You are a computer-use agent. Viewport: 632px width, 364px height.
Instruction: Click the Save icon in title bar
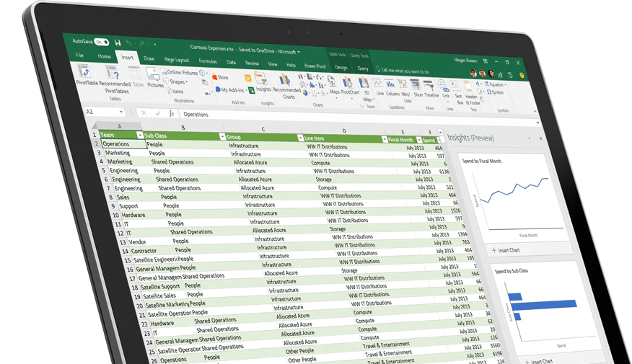[x=118, y=43]
